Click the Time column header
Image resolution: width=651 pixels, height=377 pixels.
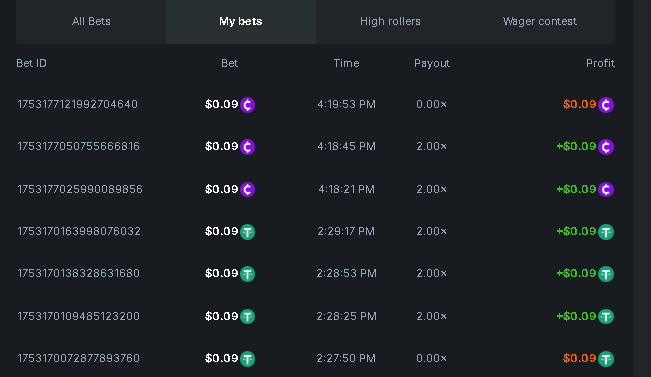(x=346, y=63)
